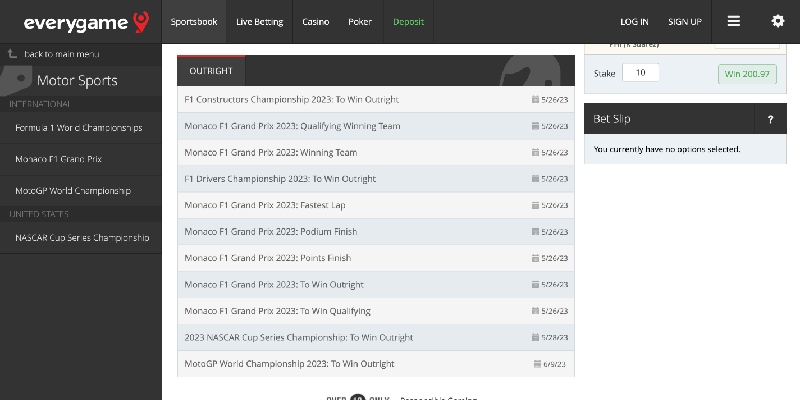Click the Bet Slip header
Image resolution: width=800 pixels, height=400 pixels.
tap(685, 119)
